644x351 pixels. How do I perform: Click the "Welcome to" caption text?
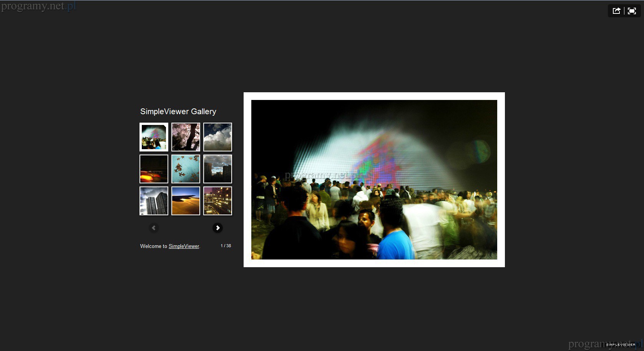[x=153, y=246]
